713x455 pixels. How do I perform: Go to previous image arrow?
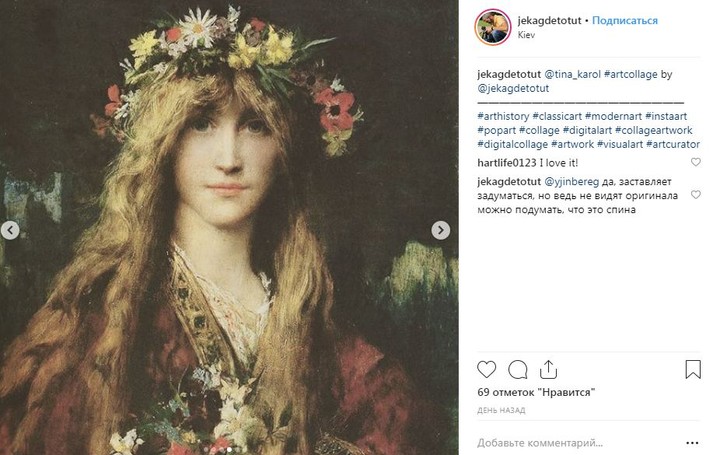pyautogui.click(x=10, y=230)
